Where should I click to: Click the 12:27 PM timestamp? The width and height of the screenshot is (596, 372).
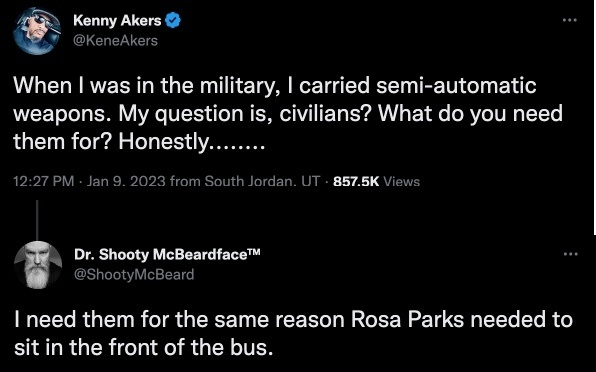[44, 181]
